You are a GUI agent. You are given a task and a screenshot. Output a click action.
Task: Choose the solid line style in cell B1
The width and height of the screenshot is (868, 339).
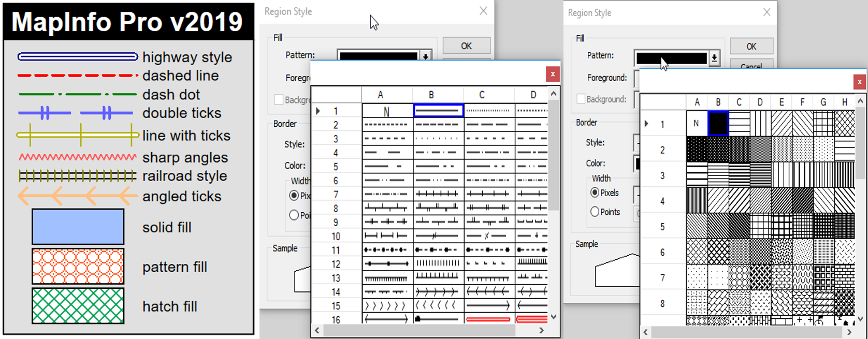(438, 111)
